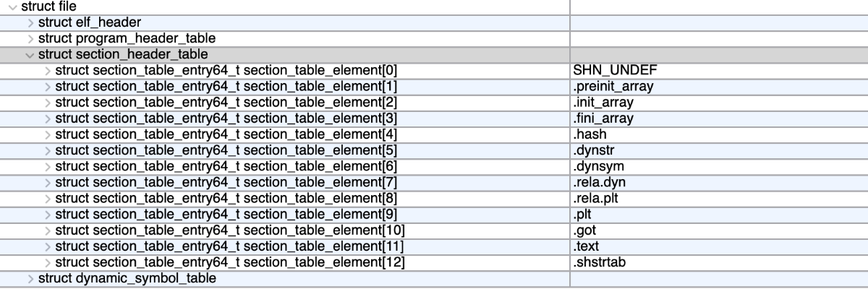Click the .got value cell
Screen dimensions: 868x289
pyautogui.click(x=719, y=230)
